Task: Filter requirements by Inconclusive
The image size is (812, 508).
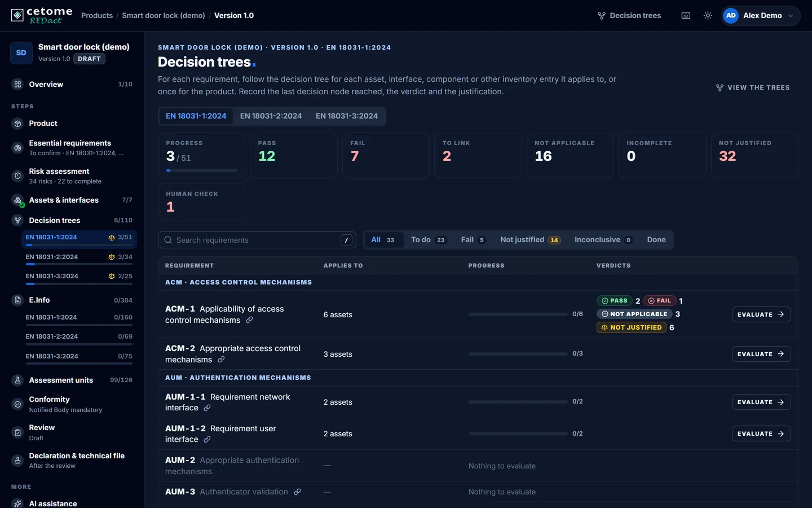Action: tap(603, 240)
